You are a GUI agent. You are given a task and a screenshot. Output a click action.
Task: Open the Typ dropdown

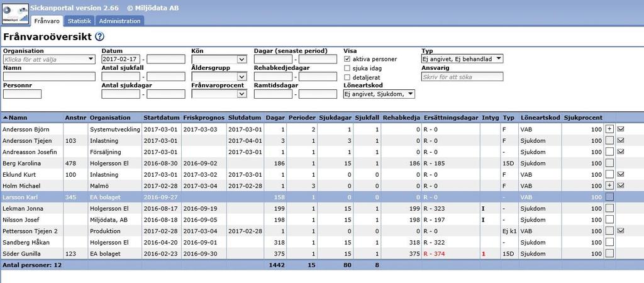click(x=462, y=58)
